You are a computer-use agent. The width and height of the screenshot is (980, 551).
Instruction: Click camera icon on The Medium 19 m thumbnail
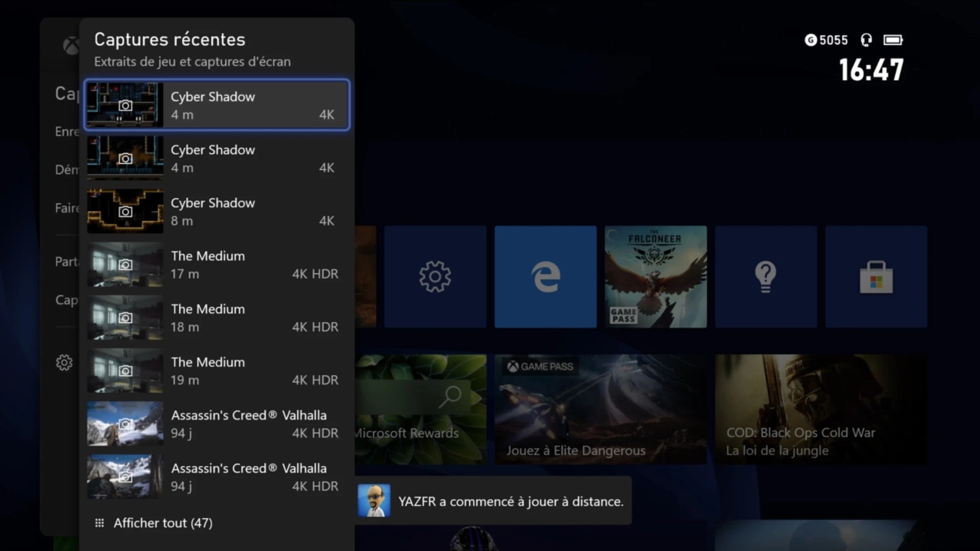125,371
